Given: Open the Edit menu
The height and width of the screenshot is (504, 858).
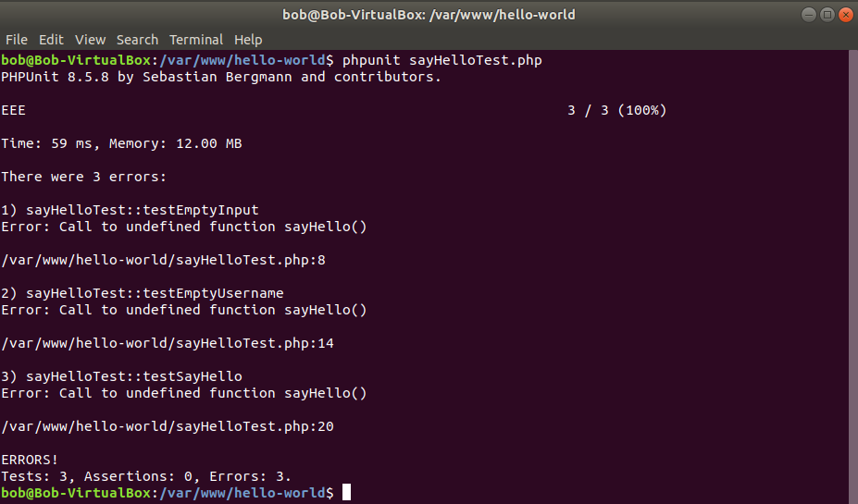Looking at the screenshot, I should click(x=51, y=40).
